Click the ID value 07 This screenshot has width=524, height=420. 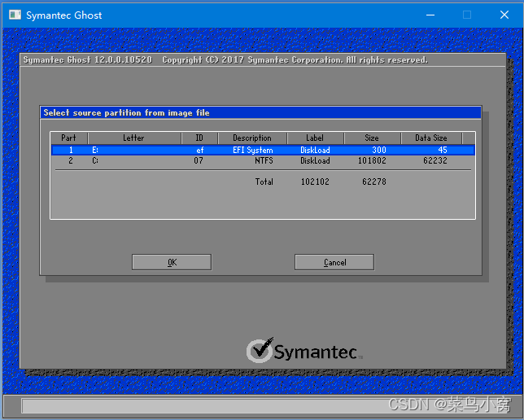click(x=199, y=161)
